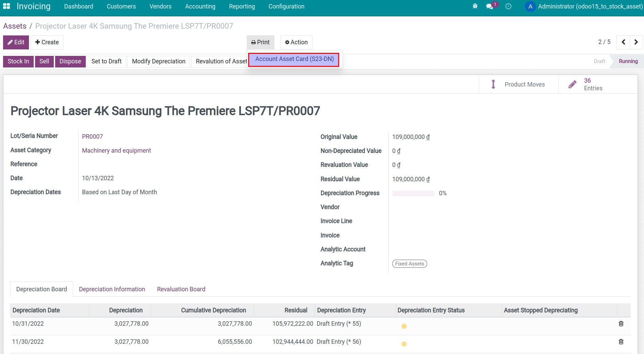
Task: Click the Dispose button
Action: (x=70, y=61)
